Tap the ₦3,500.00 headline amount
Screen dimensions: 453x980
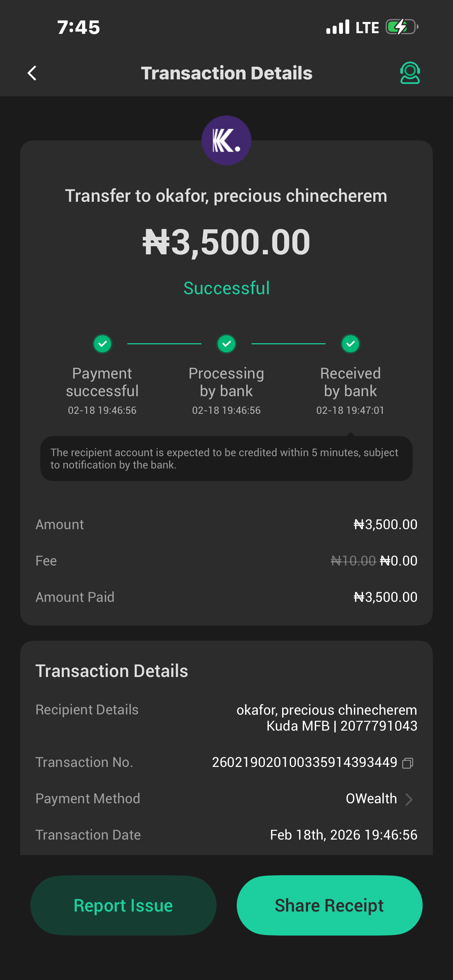(226, 242)
